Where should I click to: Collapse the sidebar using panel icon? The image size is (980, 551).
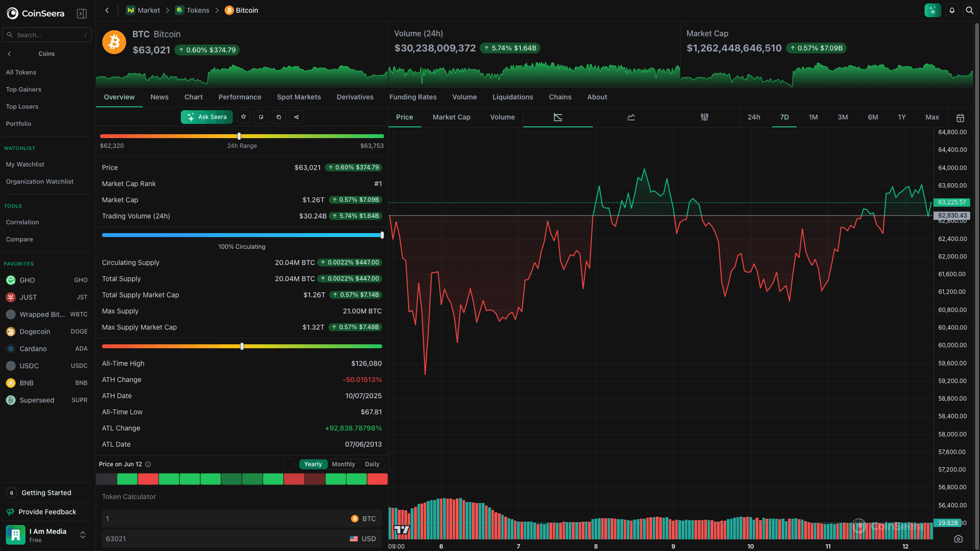pyautogui.click(x=82, y=14)
